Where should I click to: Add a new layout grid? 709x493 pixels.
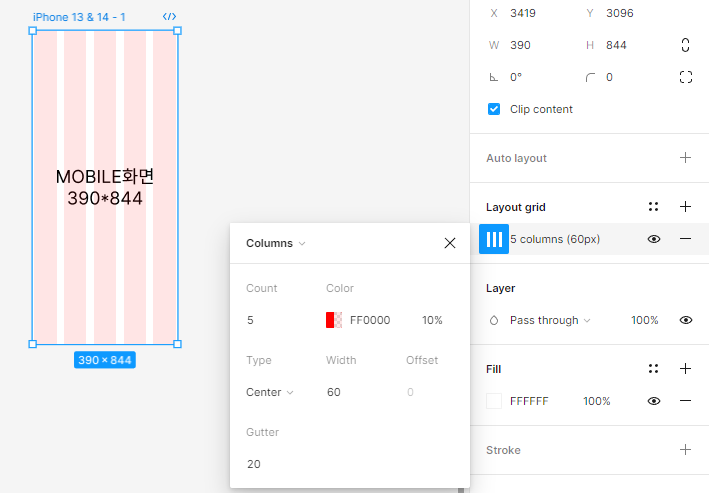685,207
